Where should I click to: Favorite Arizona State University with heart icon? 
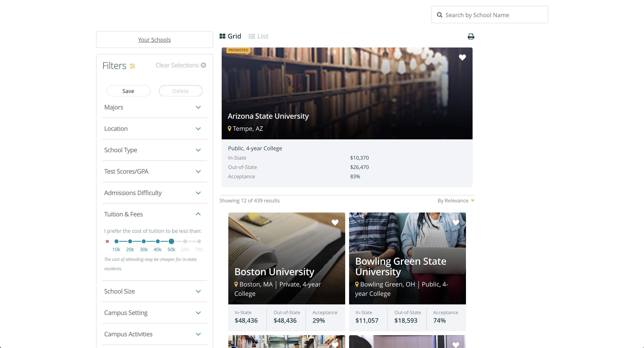click(462, 57)
